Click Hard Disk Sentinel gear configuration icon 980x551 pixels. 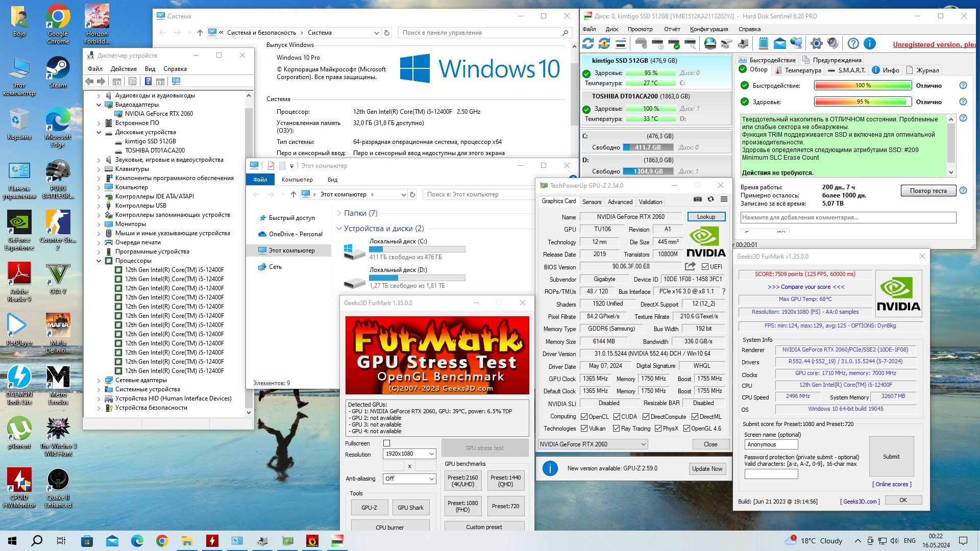(x=817, y=43)
